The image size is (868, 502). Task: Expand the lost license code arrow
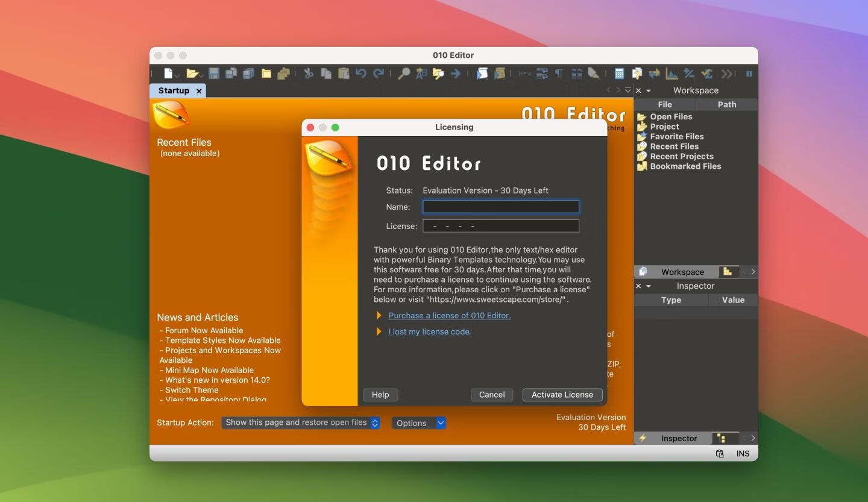[379, 331]
